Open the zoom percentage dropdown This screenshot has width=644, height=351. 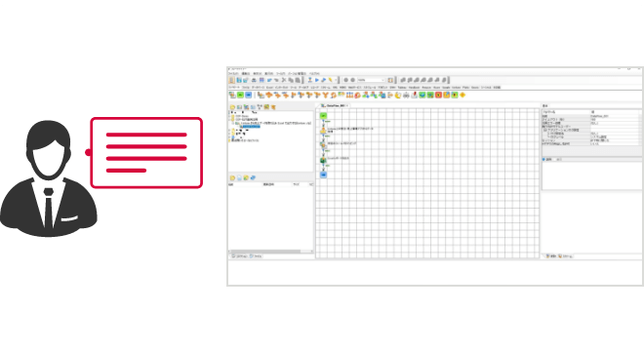click(x=371, y=80)
